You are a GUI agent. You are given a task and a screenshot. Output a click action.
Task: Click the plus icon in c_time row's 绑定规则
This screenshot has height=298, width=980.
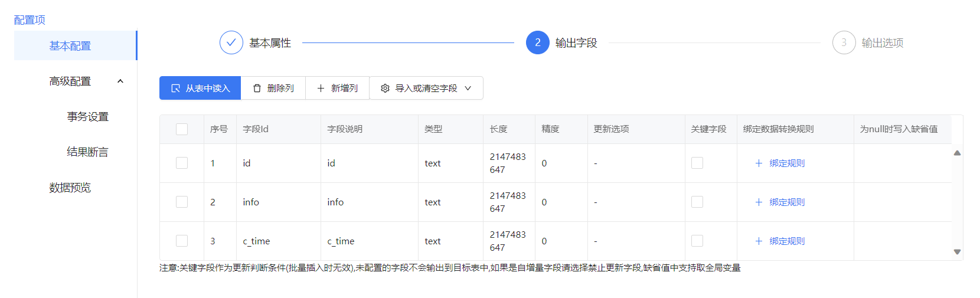point(759,241)
